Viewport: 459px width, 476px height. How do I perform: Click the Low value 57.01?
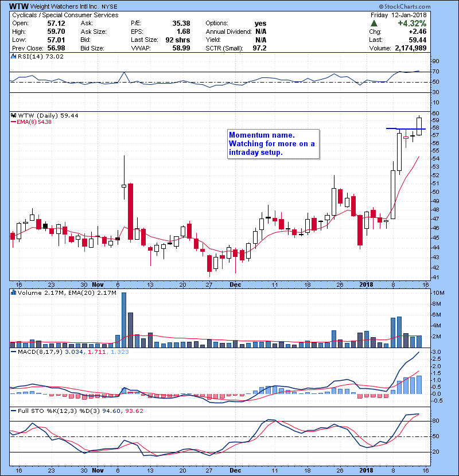[x=56, y=40]
